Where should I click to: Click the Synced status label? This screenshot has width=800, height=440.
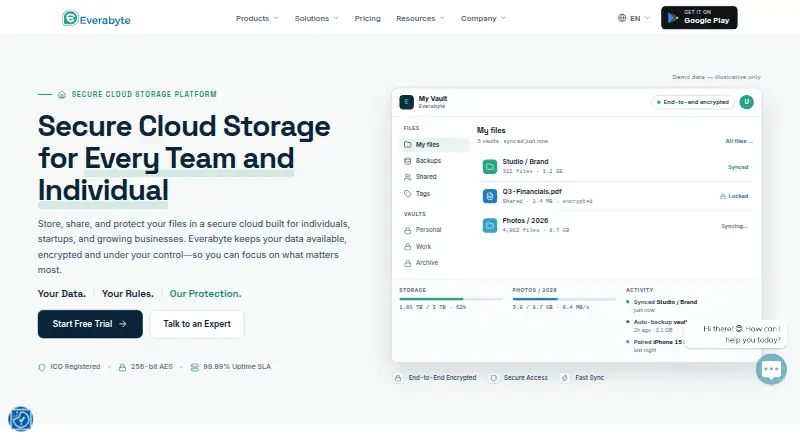pos(738,167)
